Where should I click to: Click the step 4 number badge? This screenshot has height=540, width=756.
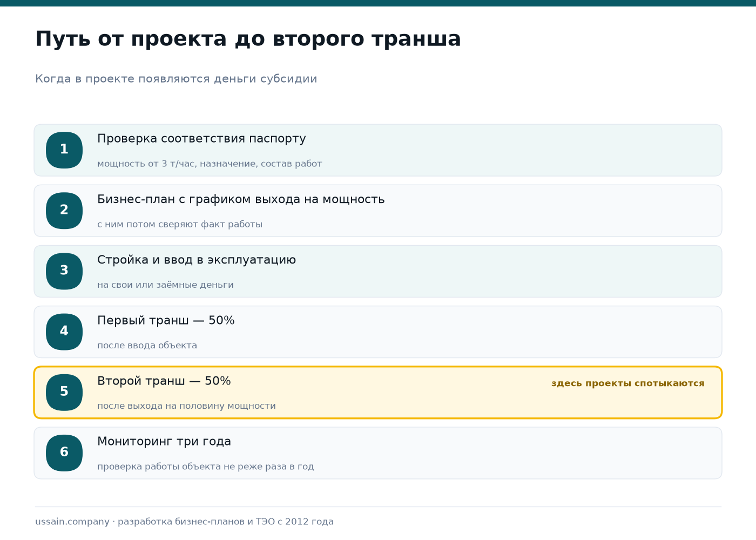coord(64,332)
